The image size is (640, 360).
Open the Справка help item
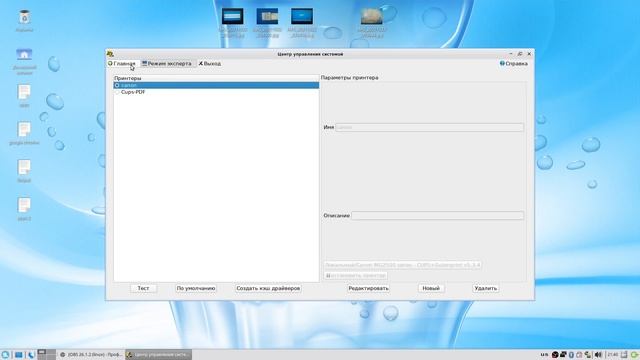(x=513, y=64)
